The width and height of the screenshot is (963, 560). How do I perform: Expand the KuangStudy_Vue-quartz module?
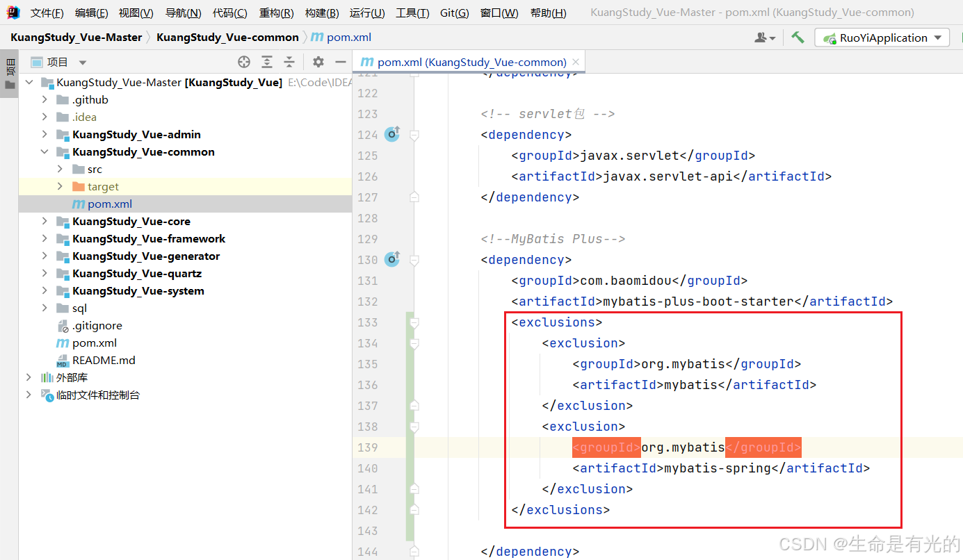tap(44, 274)
